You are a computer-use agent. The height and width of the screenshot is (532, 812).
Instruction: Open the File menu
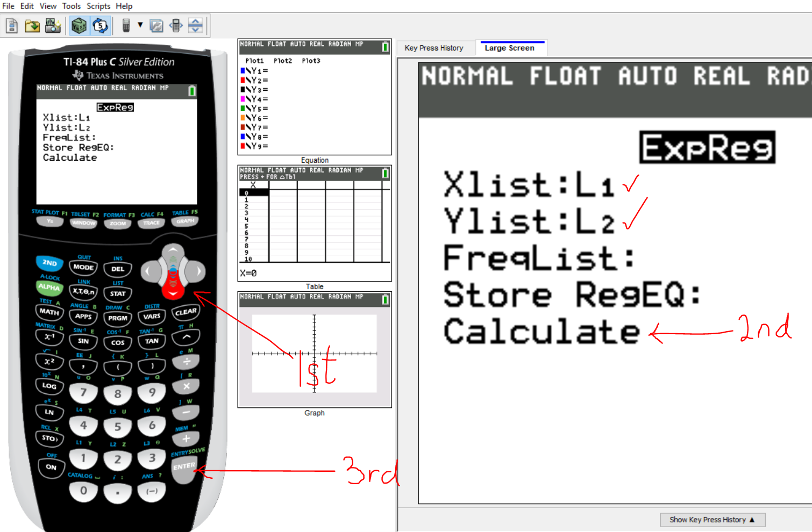(x=8, y=6)
